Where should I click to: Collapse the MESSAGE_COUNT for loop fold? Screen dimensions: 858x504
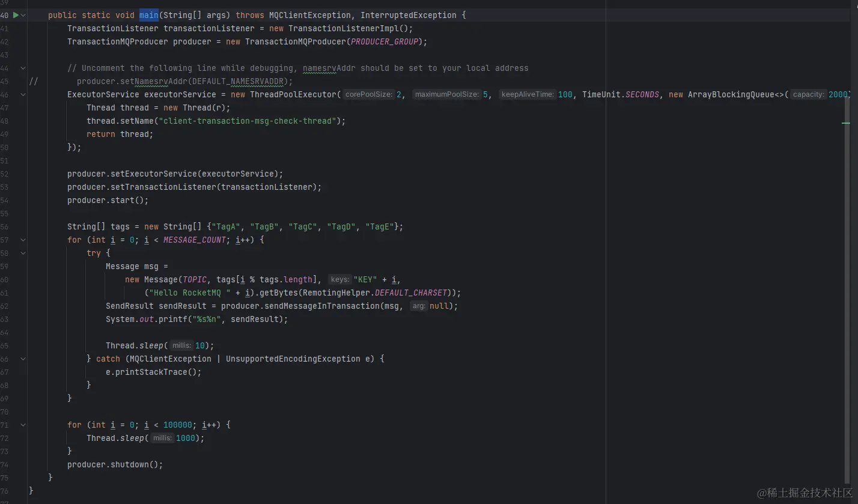[x=23, y=240]
